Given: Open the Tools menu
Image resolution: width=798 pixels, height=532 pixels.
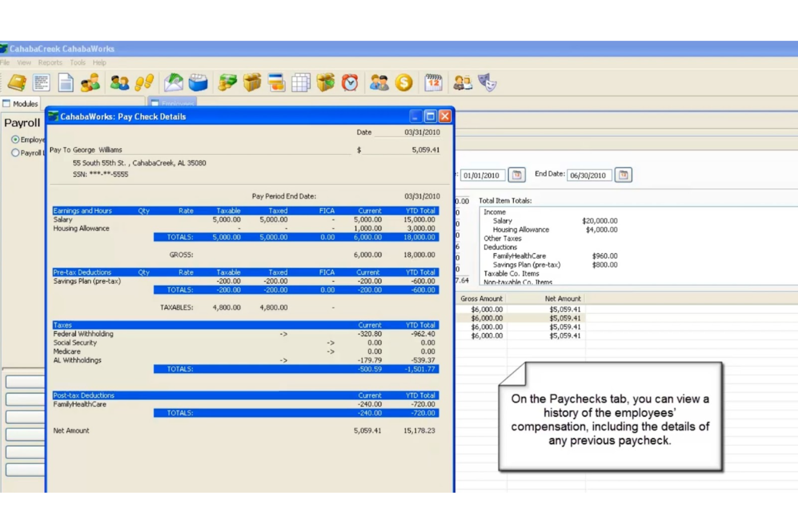Looking at the screenshot, I should 78,63.
